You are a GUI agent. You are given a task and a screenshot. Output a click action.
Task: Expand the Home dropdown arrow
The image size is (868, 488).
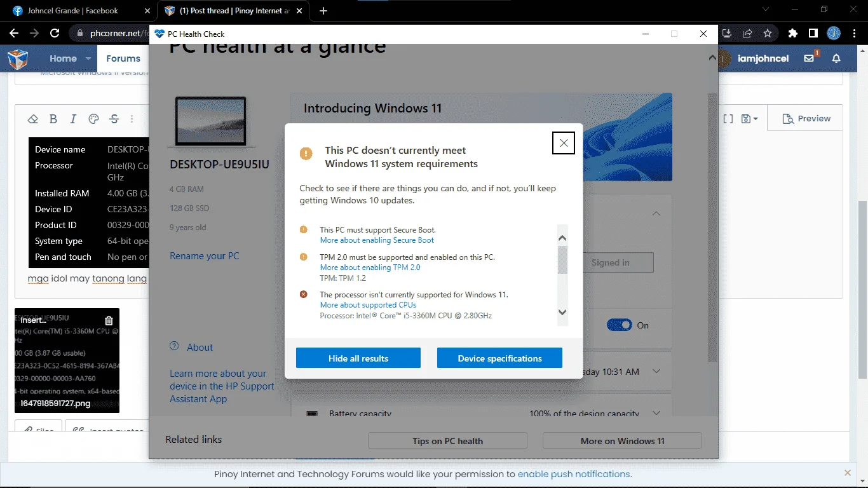click(88, 58)
